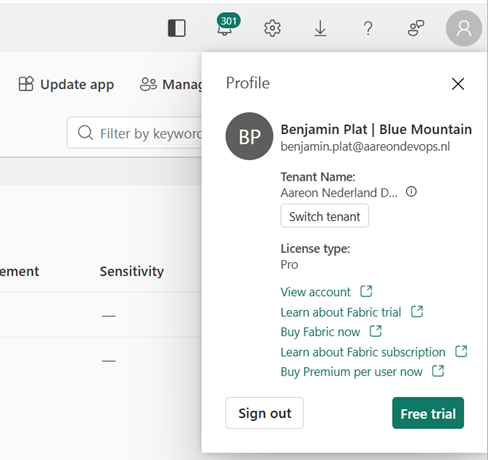
Task: Click Update app toolbar button
Action: point(66,84)
